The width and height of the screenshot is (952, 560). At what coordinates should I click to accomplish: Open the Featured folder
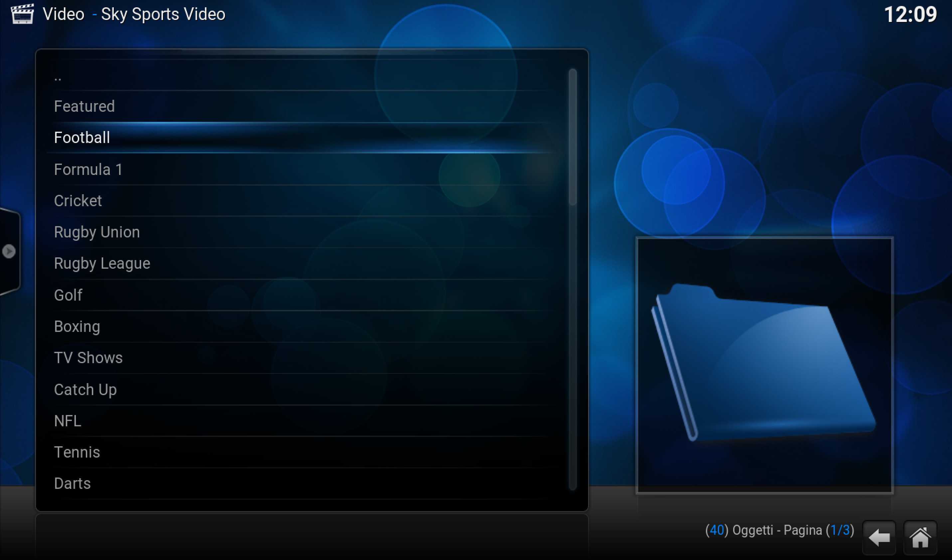(84, 106)
